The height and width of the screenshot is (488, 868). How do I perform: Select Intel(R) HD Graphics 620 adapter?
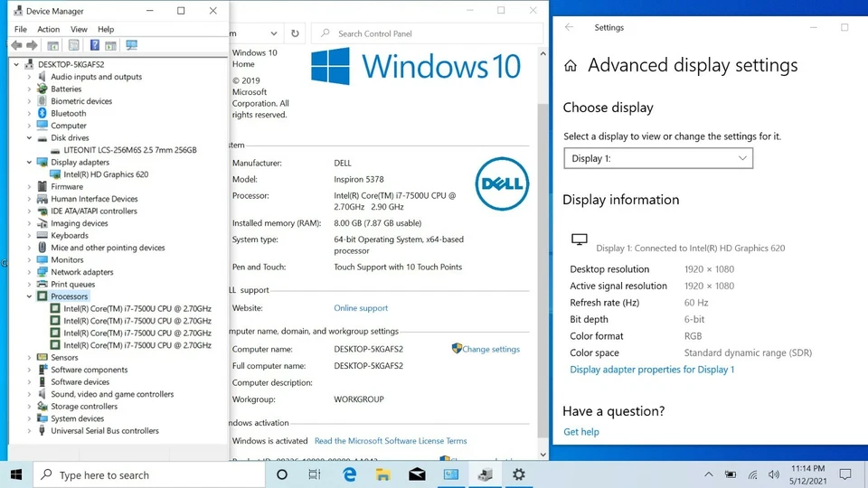105,174
